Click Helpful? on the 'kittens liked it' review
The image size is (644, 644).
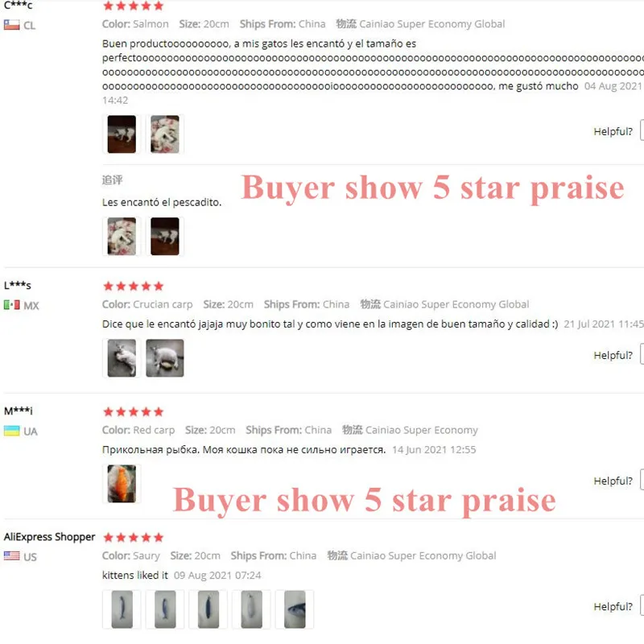(613, 606)
